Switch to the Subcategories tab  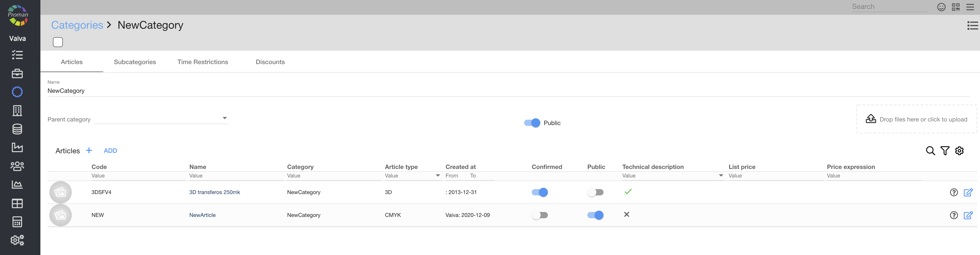[x=135, y=62]
